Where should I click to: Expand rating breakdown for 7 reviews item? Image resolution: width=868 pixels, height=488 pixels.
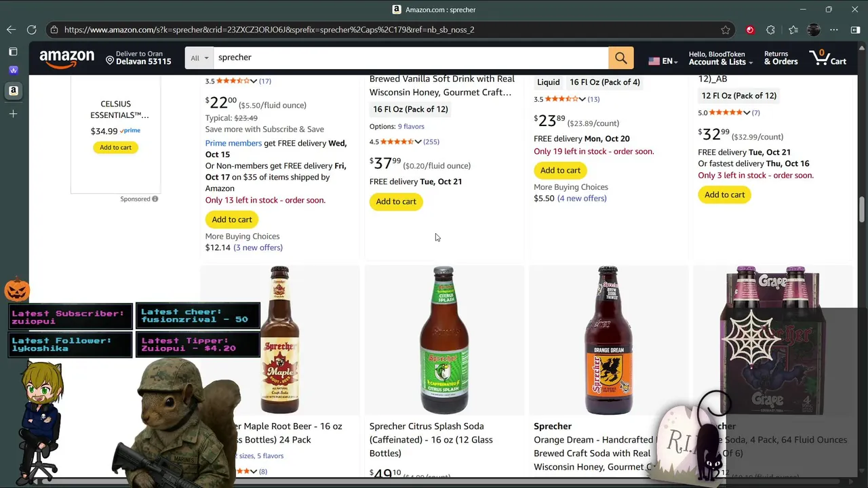pos(747,113)
